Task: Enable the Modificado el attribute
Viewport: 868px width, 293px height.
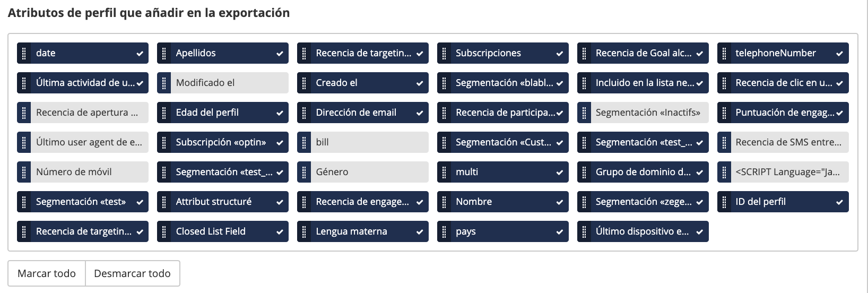Action: coord(229,83)
